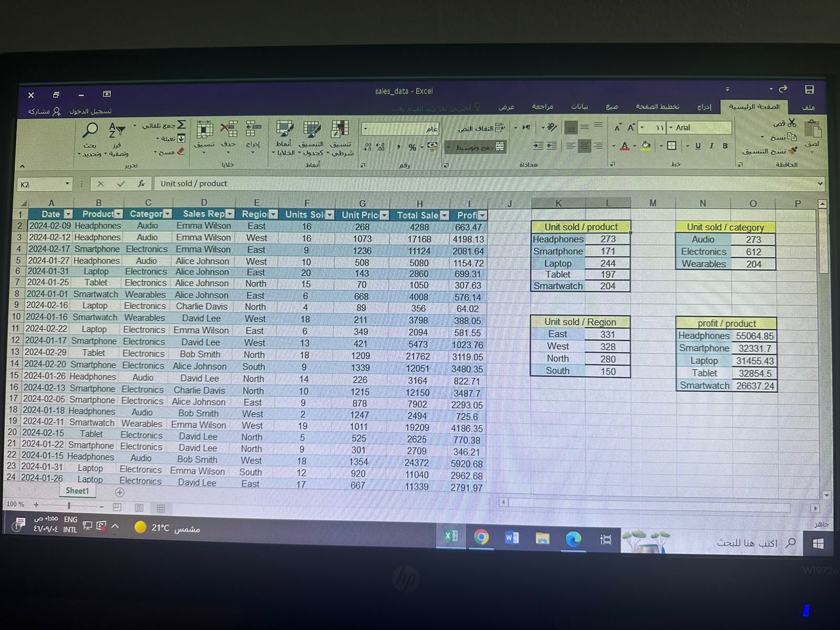Viewport: 840px width, 630px height.
Task: Click the Format Painter brush icon
Action: 793,151
